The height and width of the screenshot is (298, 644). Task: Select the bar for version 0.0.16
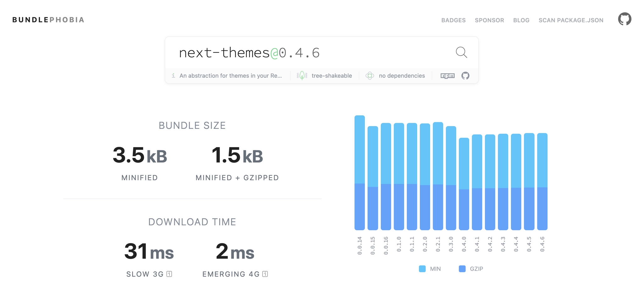[386, 176]
